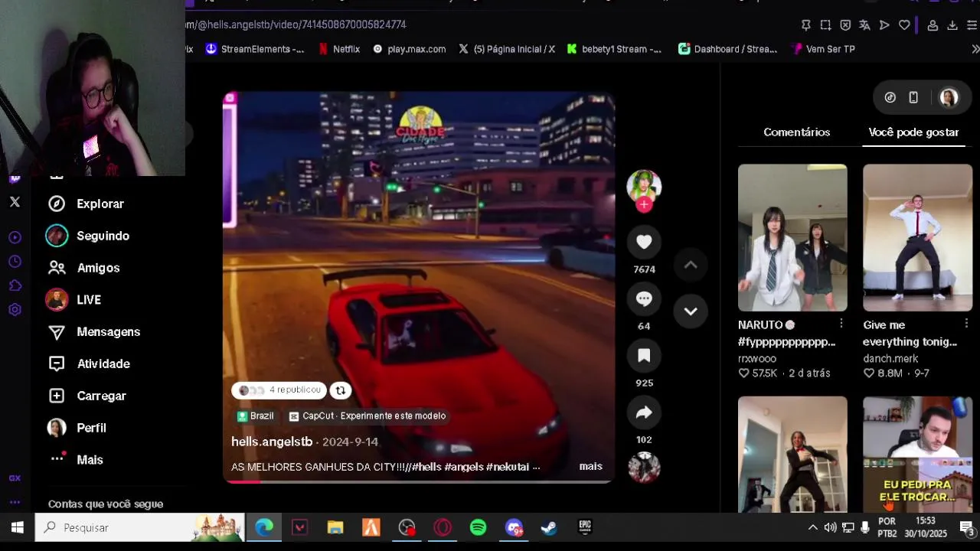Open options for NARUTO video card
Screen dimensions: 980x551
tap(841, 324)
